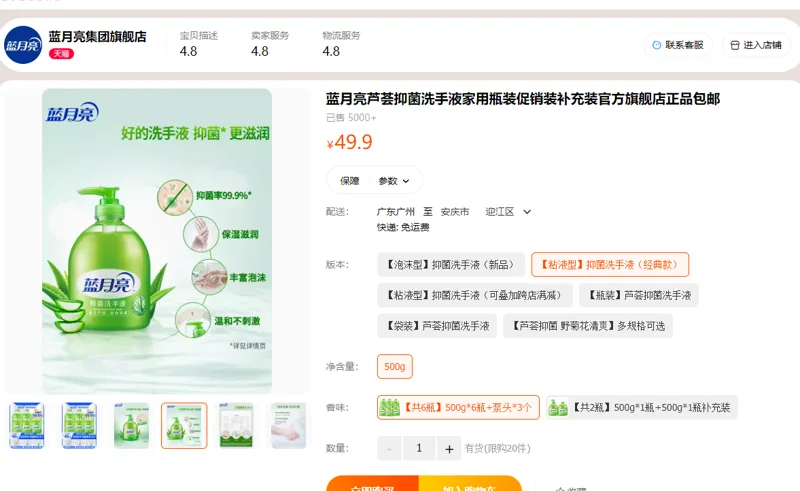Select 【袋装】芦荟抑菌洗手液 version

click(437, 326)
